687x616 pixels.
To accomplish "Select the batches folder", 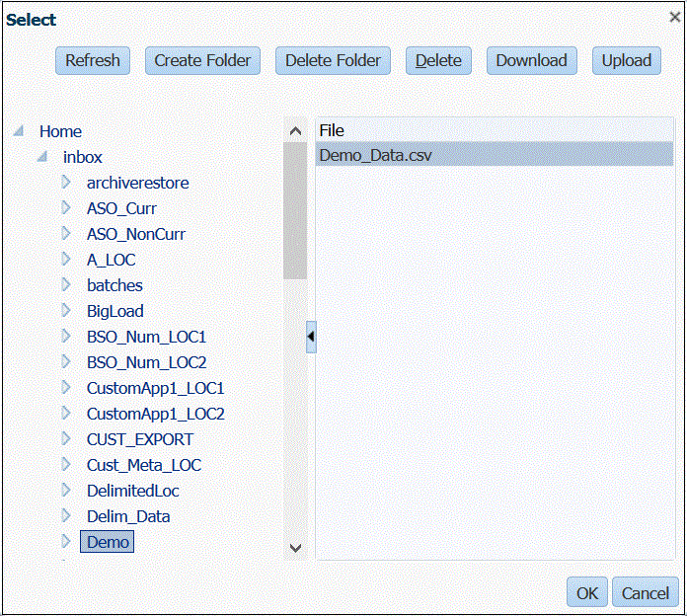I will [x=114, y=285].
